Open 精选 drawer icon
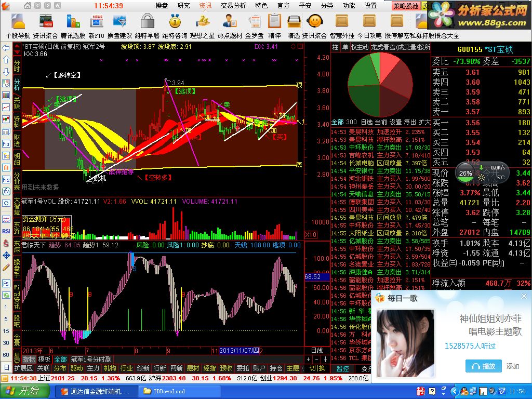The height and width of the screenshot is (399, 532). [x=294, y=26]
